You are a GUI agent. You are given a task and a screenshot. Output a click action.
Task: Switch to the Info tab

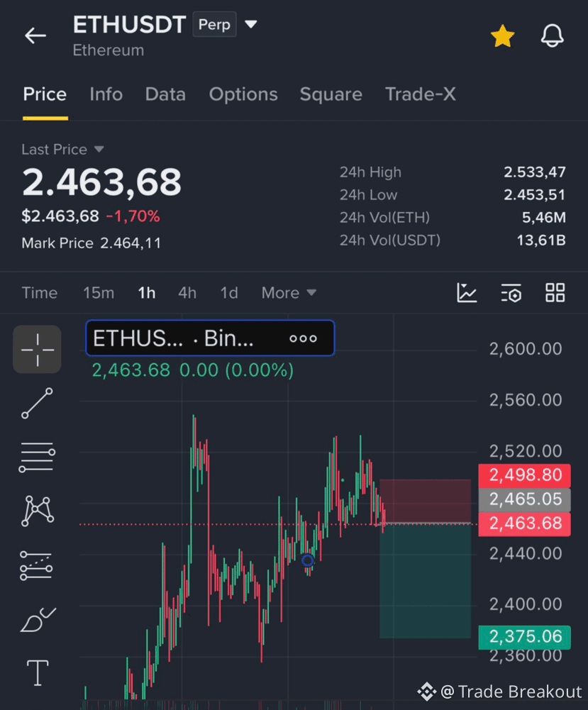pyautogui.click(x=106, y=94)
